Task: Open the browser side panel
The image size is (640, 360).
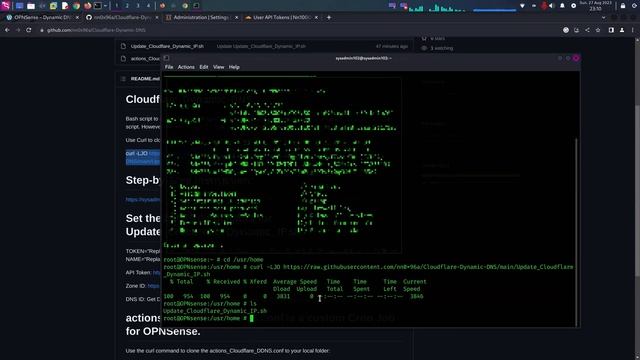Action: point(611,30)
